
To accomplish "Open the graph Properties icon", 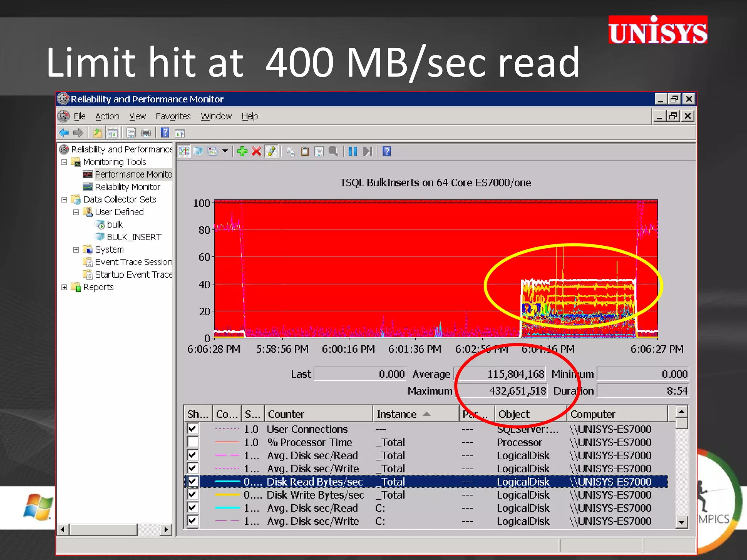I will pyautogui.click(x=319, y=151).
